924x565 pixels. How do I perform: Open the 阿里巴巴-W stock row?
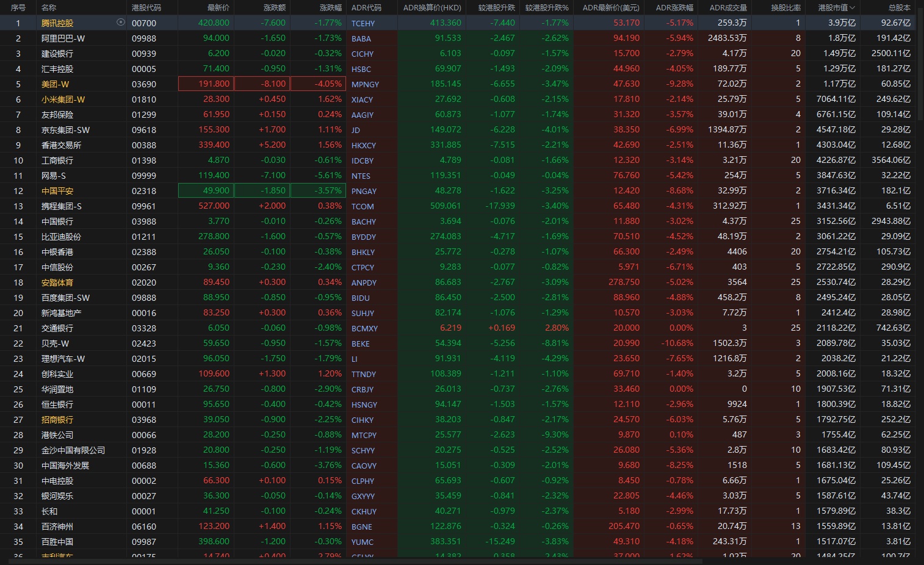[x=63, y=38]
